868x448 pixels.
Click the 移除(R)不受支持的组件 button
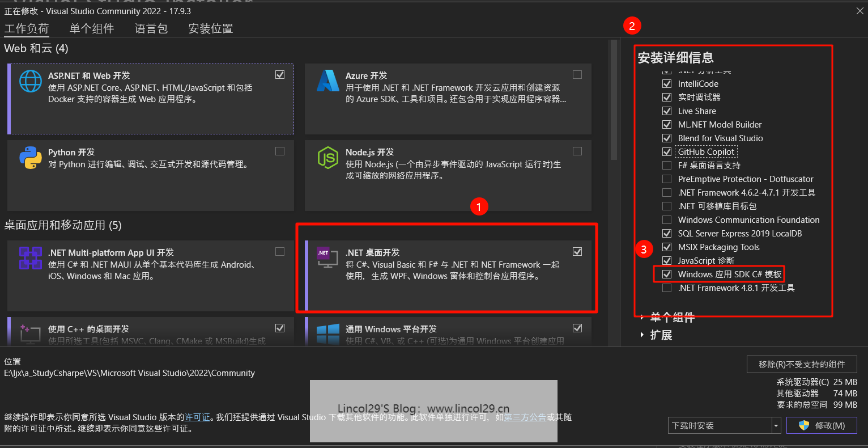[x=802, y=364]
